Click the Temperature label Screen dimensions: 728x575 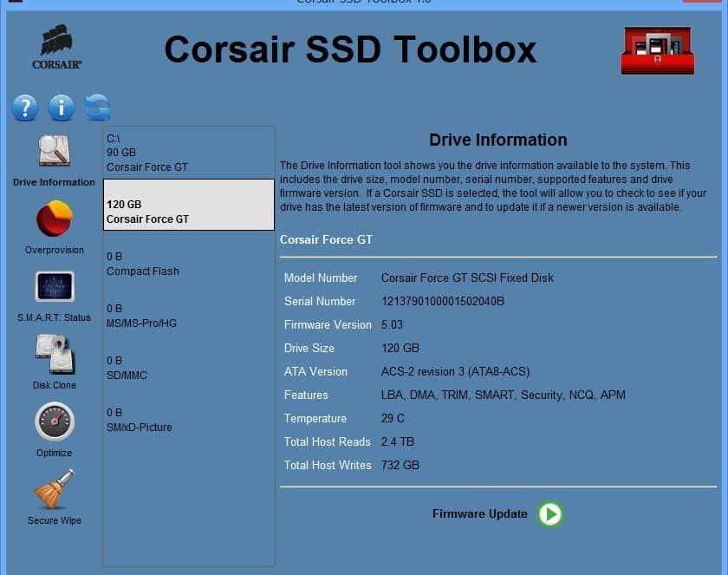315,419
